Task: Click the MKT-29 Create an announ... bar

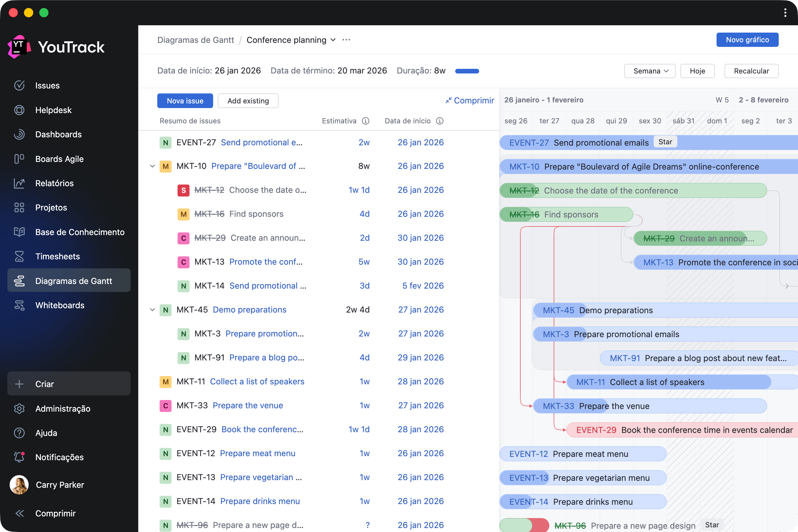Action: (x=700, y=238)
